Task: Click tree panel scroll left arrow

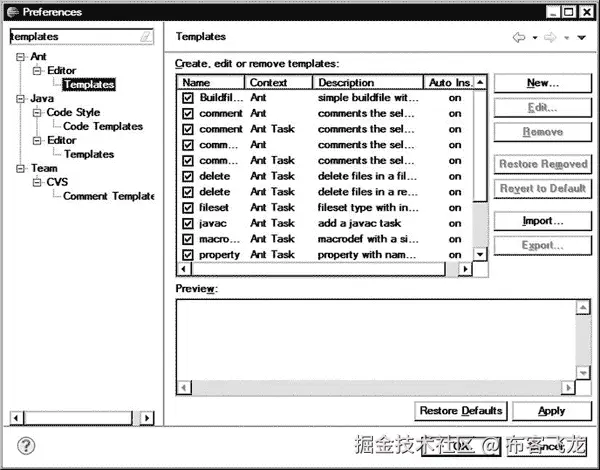Action: click(x=16, y=418)
